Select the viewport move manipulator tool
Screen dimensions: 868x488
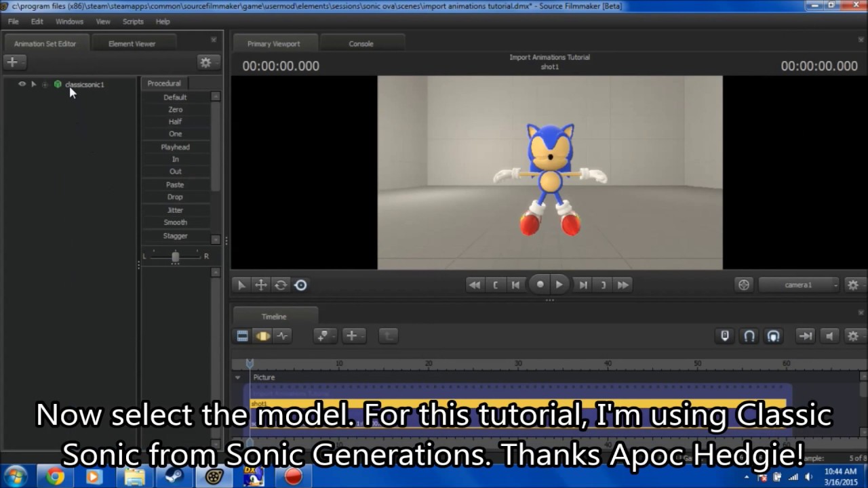[x=260, y=285]
